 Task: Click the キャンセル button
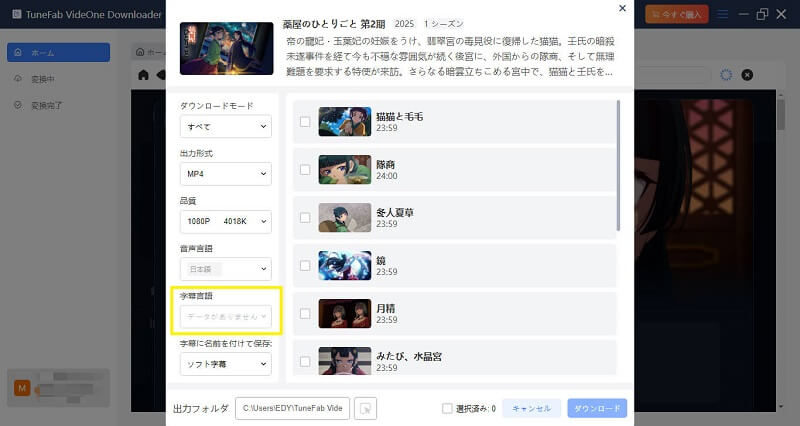[531, 408]
